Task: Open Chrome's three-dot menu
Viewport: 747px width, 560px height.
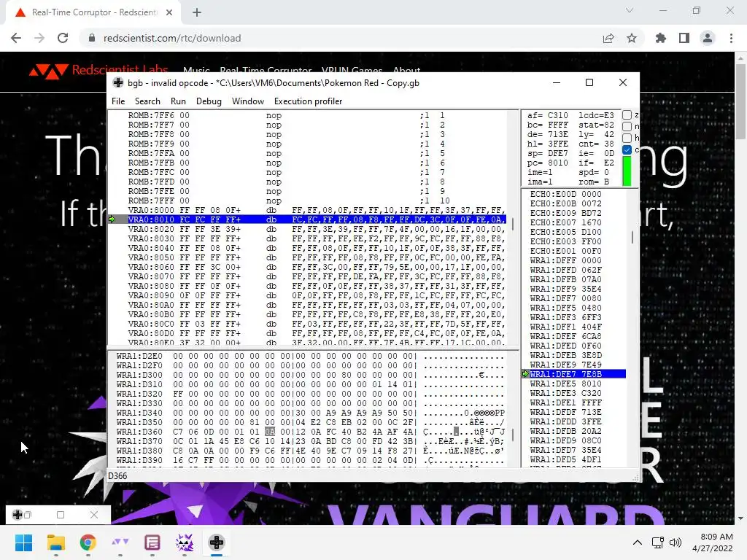Action: tap(731, 38)
